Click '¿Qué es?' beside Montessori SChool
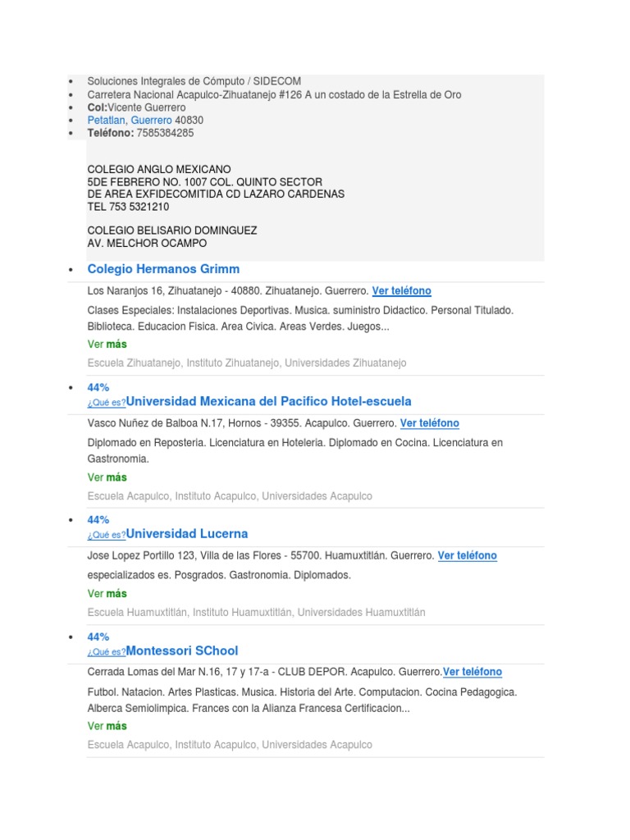Image resolution: width=630 pixels, height=840 pixels. coord(107,652)
